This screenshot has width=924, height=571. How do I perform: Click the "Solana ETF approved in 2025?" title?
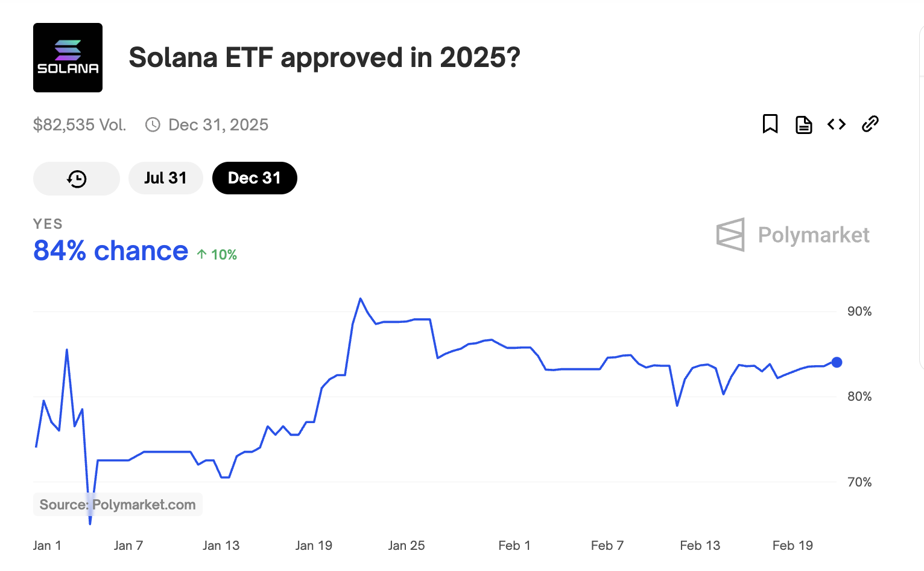pos(324,58)
